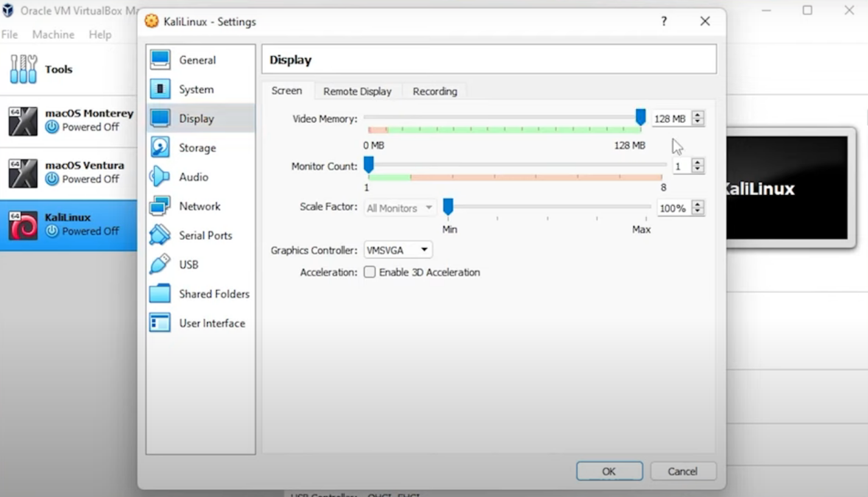Screen dimensions: 868x497
Task: Click the Video Memory slider handle
Action: click(x=640, y=117)
